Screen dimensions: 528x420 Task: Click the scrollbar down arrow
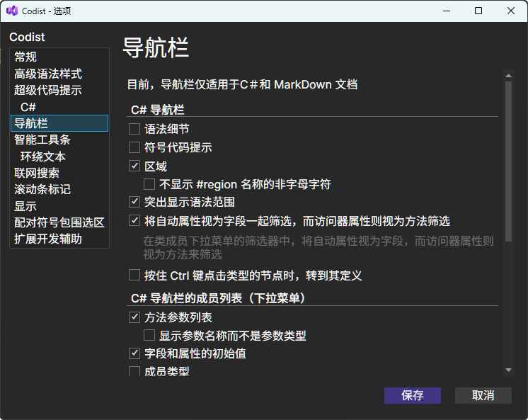tap(507, 370)
